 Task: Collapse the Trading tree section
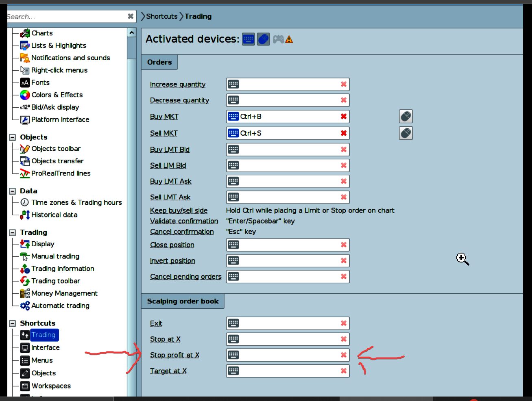[13, 233]
